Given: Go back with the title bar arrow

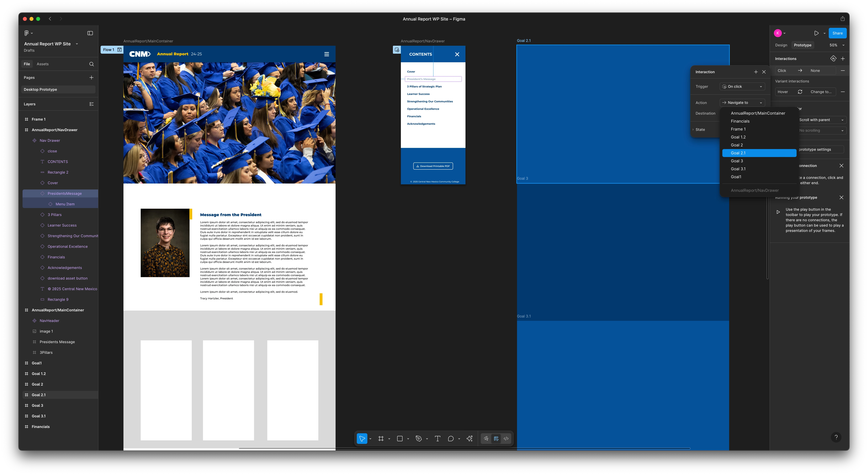Looking at the screenshot, I should click(50, 19).
